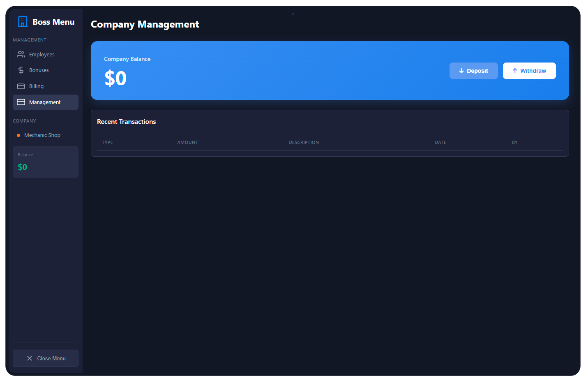Screen dimensions: 588x385
Task: Click the X icon on Close Menu
Action: (x=29, y=358)
